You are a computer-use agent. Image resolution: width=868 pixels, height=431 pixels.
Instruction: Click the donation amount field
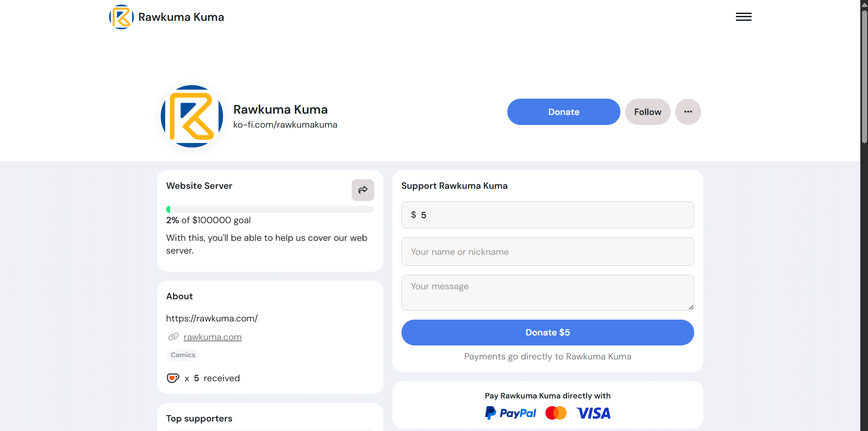[x=547, y=215]
